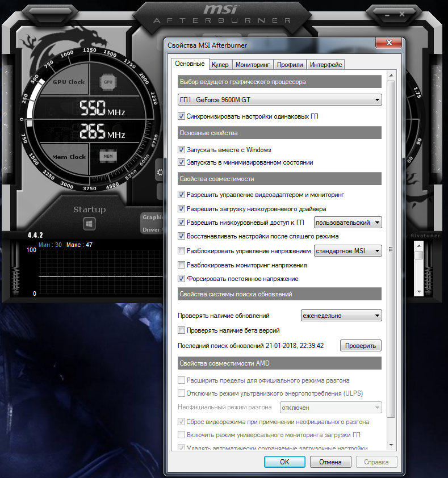The width and height of the screenshot is (448, 478).
Task: Click scroll down arrow in properties dialog
Action: (x=391, y=445)
